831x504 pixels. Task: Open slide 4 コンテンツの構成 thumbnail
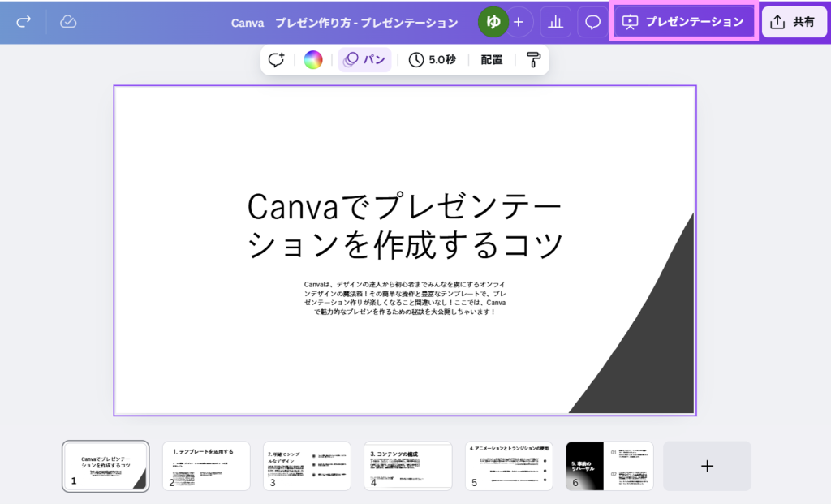pyautogui.click(x=407, y=466)
